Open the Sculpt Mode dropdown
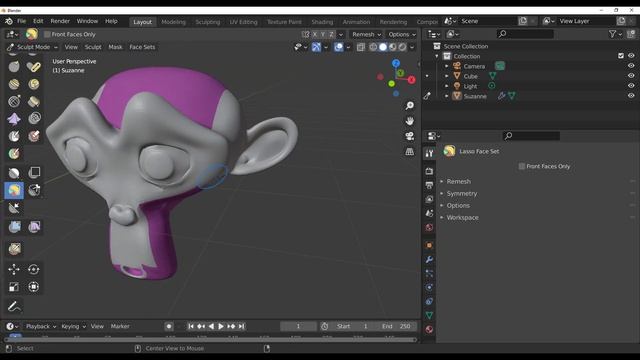 [x=33, y=47]
